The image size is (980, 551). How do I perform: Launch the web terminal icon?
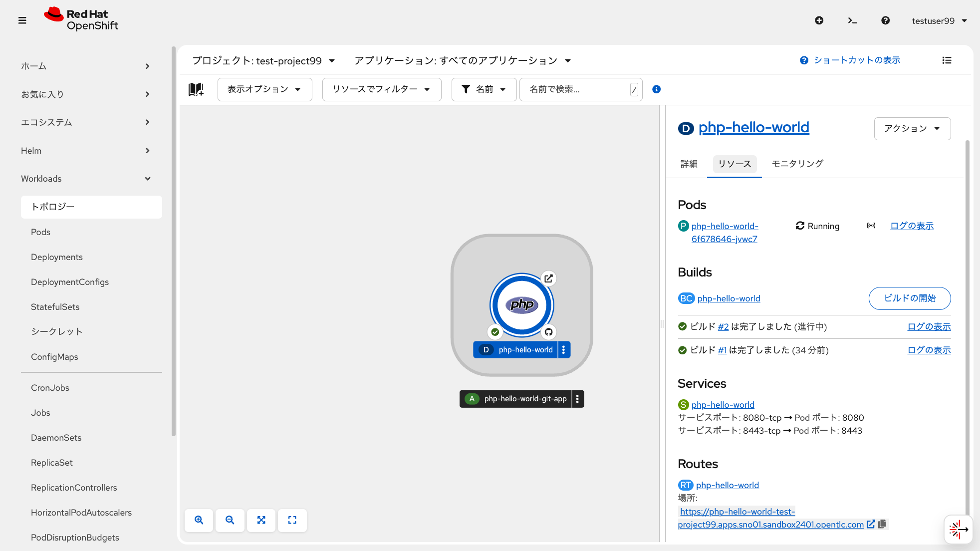pos(852,20)
